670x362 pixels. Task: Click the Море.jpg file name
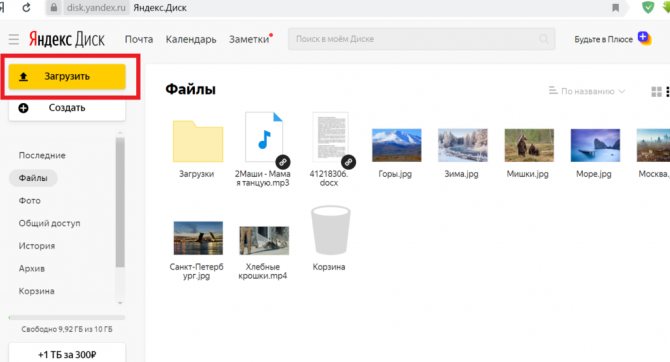[x=594, y=174]
